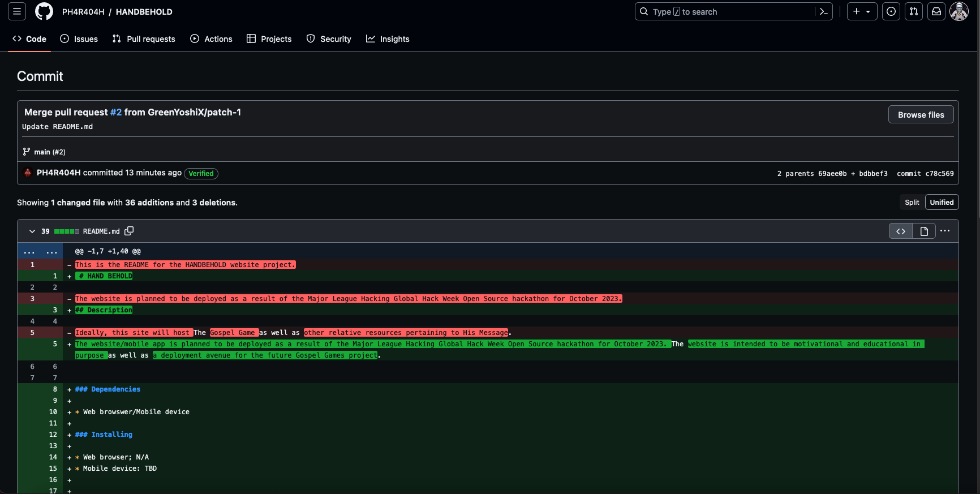The width and height of the screenshot is (980, 494).
Task: Open parent commit bdbbef3
Action: pos(873,174)
